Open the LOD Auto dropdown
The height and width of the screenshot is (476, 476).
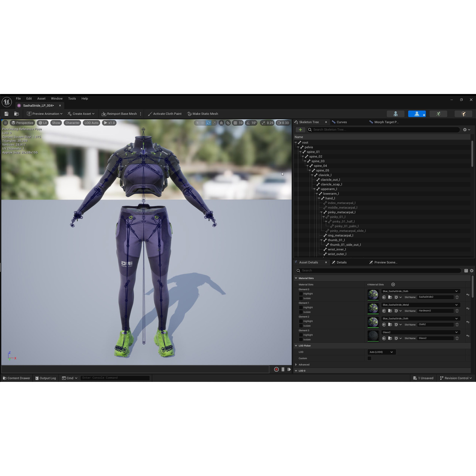tap(91, 123)
